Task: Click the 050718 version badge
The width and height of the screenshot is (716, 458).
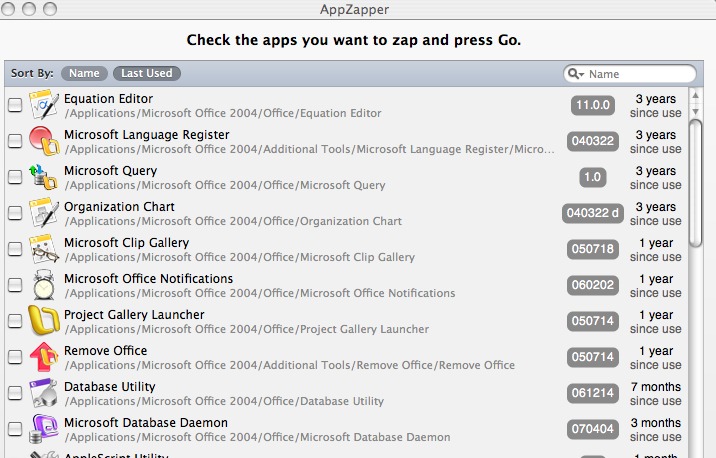Action: point(592,249)
